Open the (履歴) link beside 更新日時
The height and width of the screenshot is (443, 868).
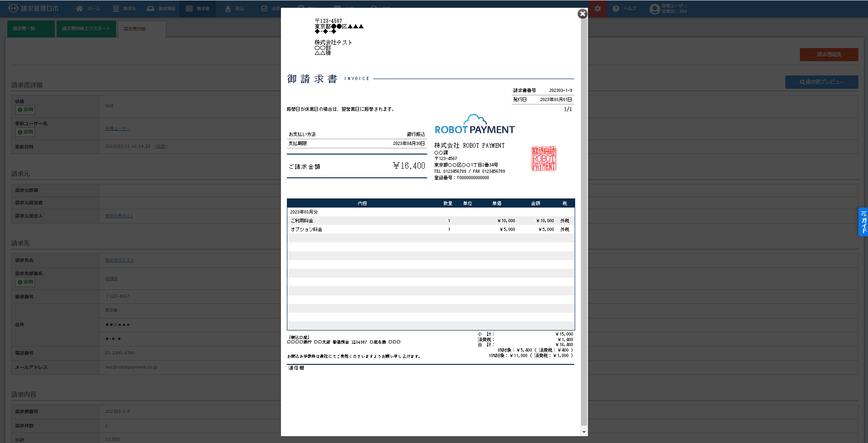(x=160, y=146)
